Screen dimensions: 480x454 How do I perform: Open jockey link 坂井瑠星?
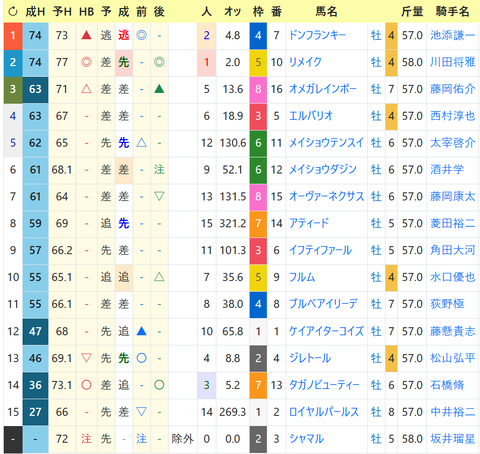(452, 439)
